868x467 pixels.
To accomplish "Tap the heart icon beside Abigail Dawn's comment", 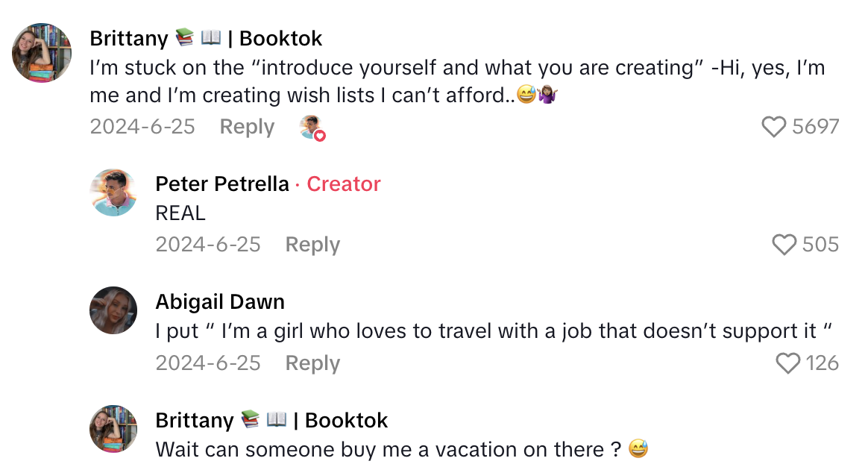I will [x=787, y=363].
